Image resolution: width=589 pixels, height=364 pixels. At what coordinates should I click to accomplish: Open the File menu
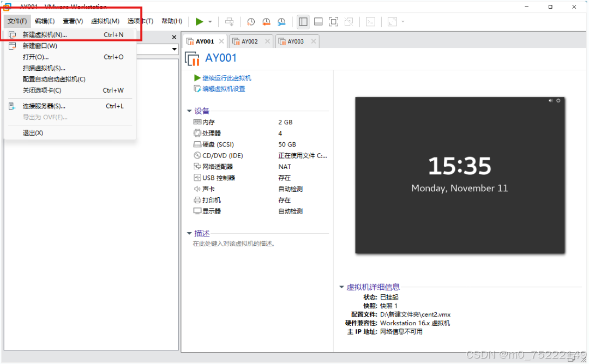[x=17, y=21]
